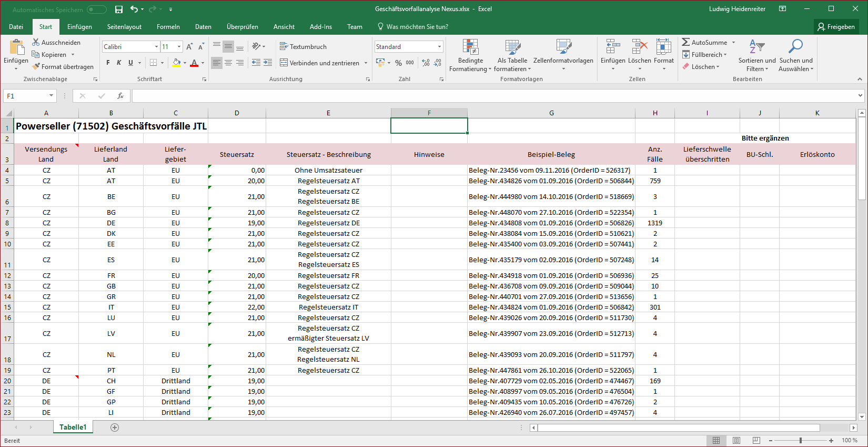Screen dimensions: 868x447
Task: Click add decimal place icon
Action: [426, 63]
